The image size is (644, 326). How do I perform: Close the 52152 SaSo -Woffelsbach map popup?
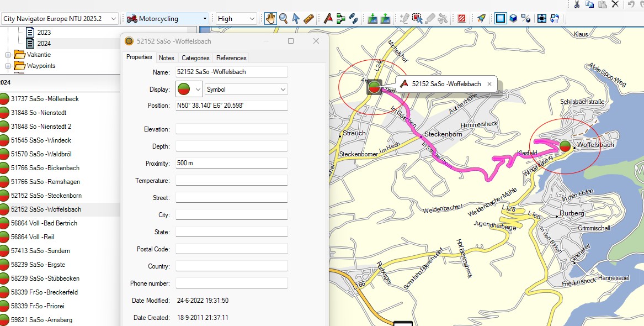[489, 84]
